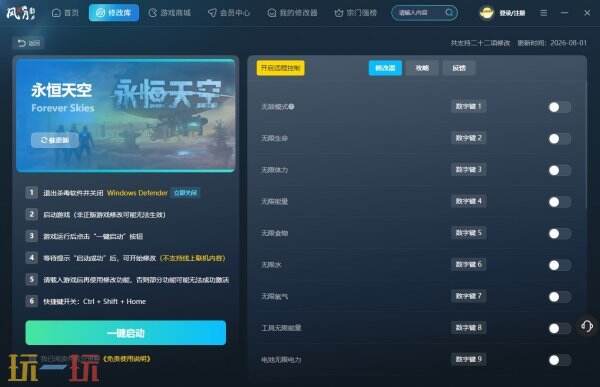Click the refresh button on the game banner
Screen dimensions: 600x387
[x=55, y=140]
